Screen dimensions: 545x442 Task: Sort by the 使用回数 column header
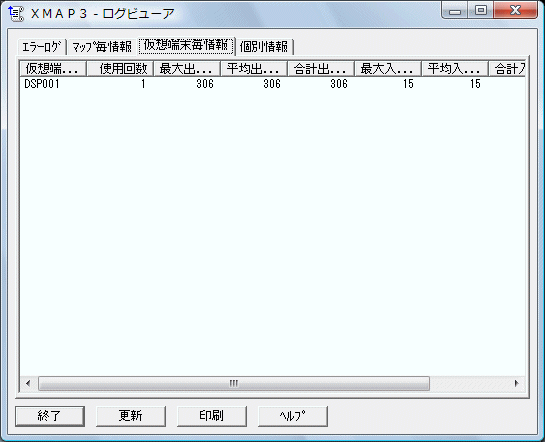(120, 69)
